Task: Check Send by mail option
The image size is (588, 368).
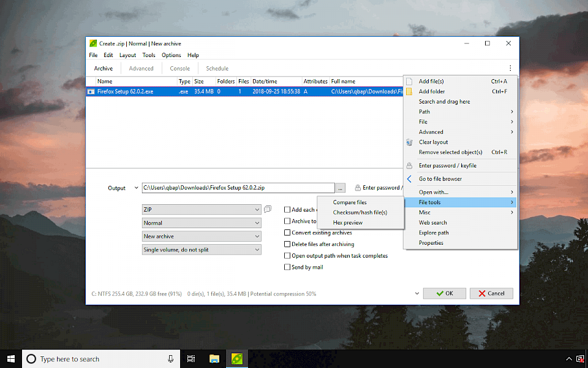Action: 287,267
